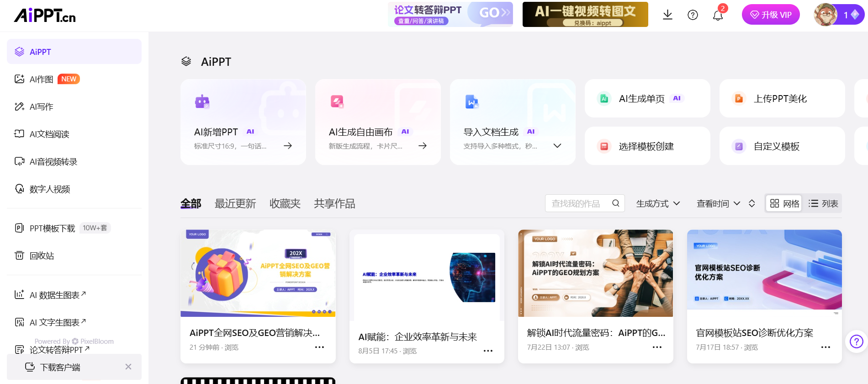Switch to 网格 grid view
Viewport: 868px width, 384px height.
(785, 203)
